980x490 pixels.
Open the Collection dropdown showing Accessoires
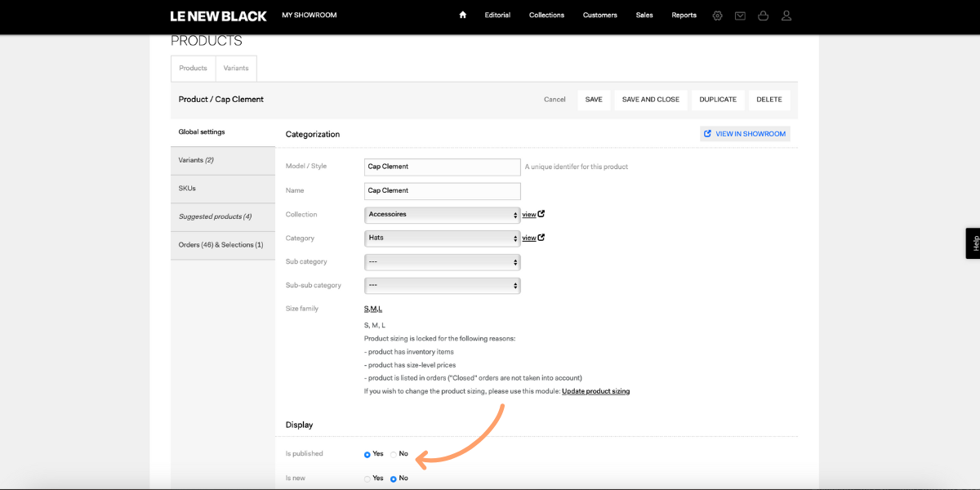click(x=442, y=215)
